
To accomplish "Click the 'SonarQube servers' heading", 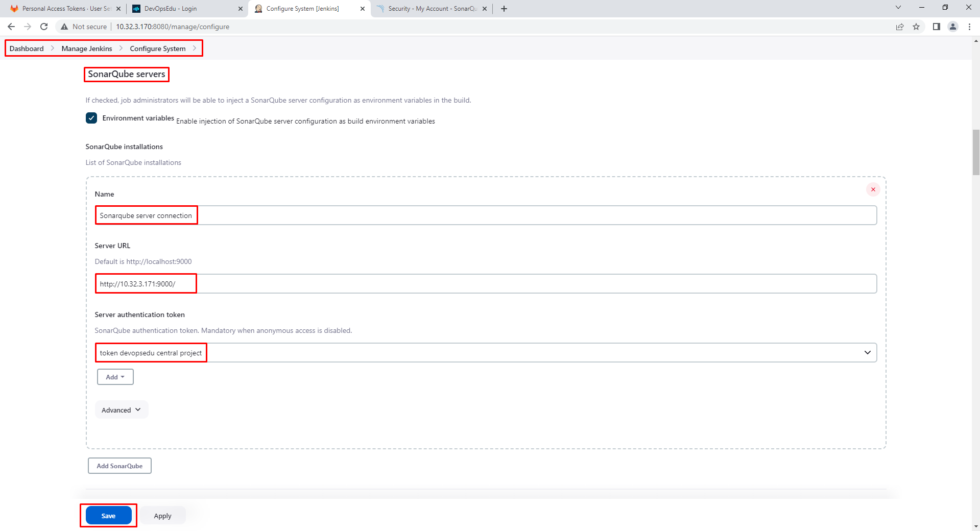I will pos(127,74).
